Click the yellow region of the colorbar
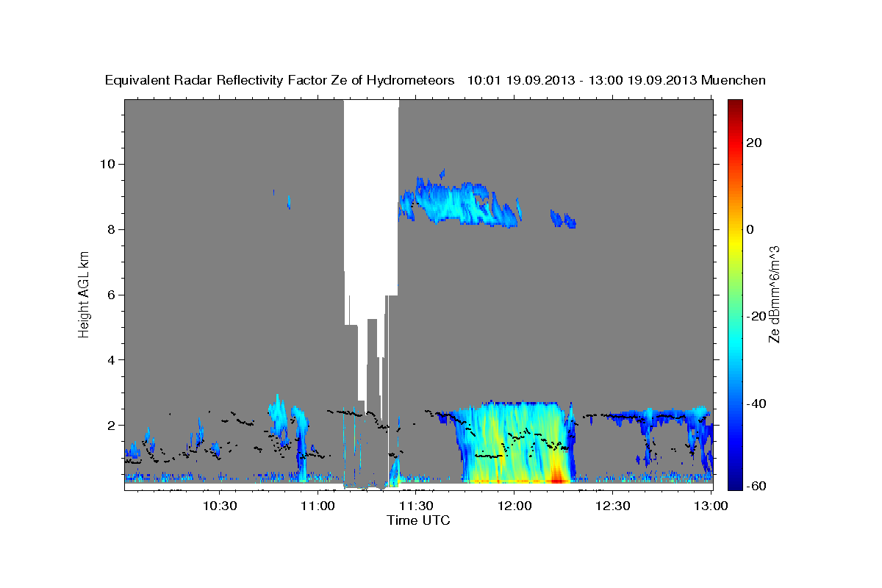Viewport: 882px width, 588px height. pyautogui.click(x=734, y=243)
